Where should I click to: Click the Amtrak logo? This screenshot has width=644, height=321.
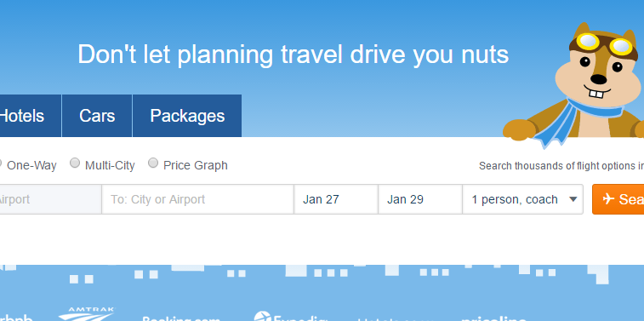pyautogui.click(x=87, y=314)
